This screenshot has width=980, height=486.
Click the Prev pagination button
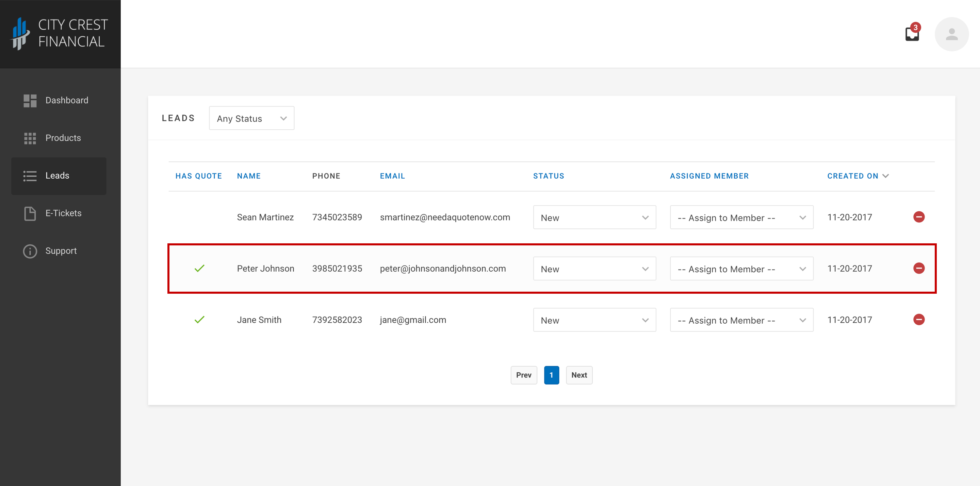(524, 375)
